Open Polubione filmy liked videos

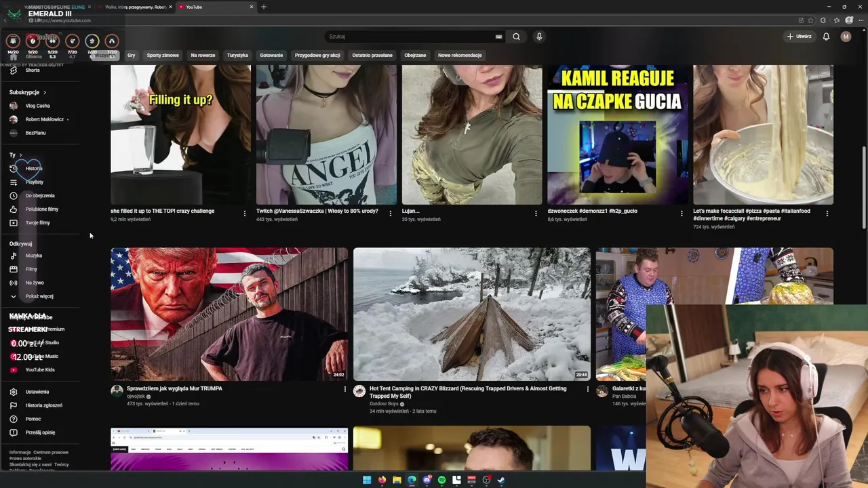tap(41, 209)
